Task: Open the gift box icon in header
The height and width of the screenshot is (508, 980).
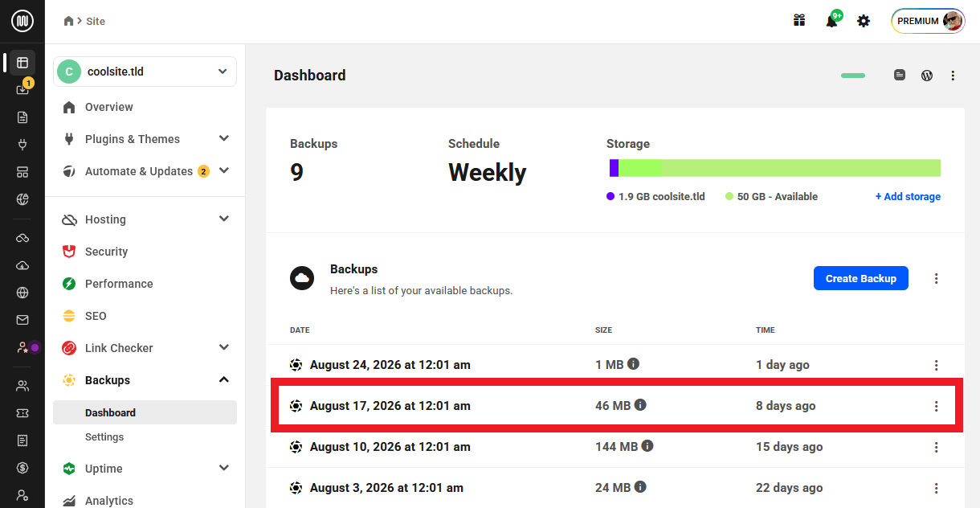Action: pos(799,21)
